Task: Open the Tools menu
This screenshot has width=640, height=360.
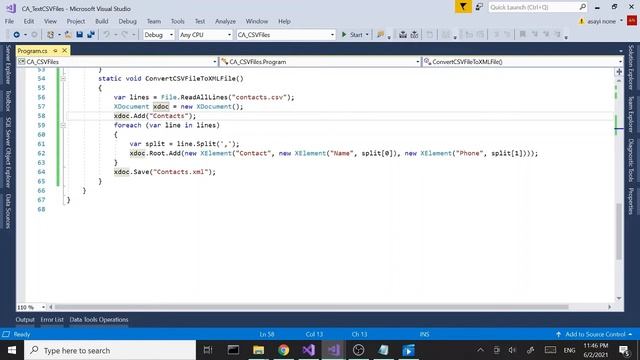Action: tap(178, 21)
